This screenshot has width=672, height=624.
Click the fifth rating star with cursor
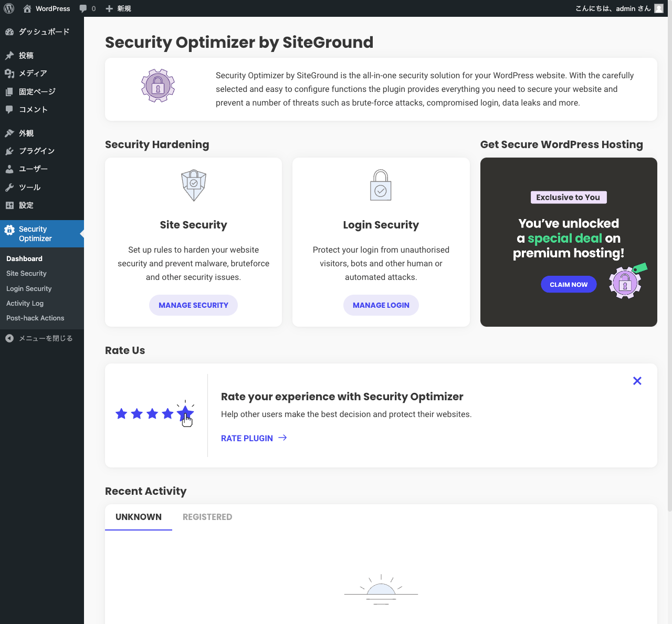pyautogui.click(x=185, y=413)
